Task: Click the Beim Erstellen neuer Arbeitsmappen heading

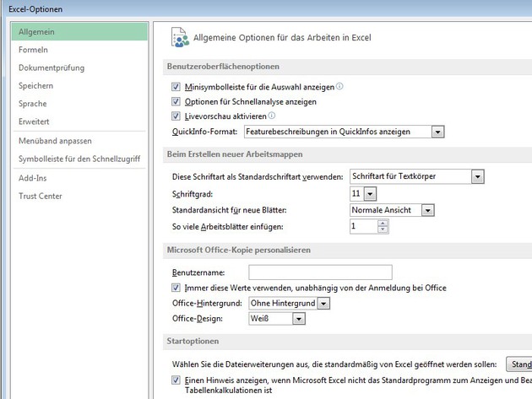Action: coord(235,154)
